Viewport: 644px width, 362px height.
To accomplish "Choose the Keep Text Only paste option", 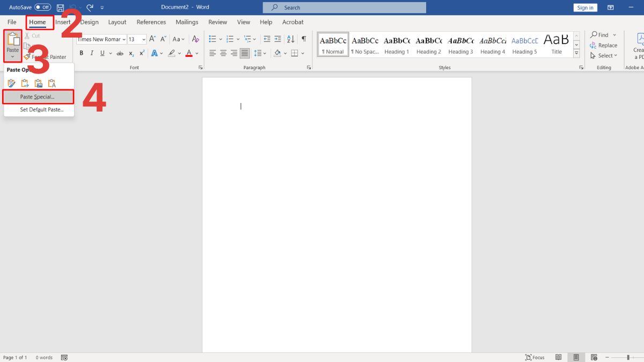I will coord(52,83).
